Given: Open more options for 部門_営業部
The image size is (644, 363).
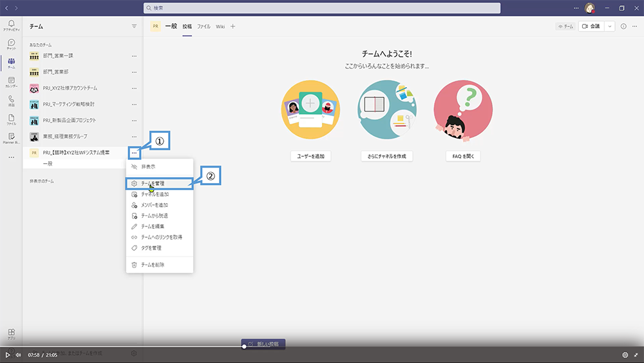Looking at the screenshot, I should tap(135, 72).
